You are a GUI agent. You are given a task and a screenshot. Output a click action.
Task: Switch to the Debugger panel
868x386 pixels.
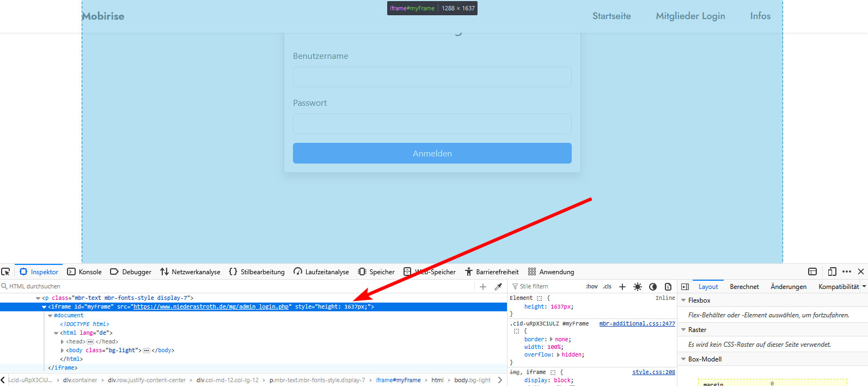[131, 272]
